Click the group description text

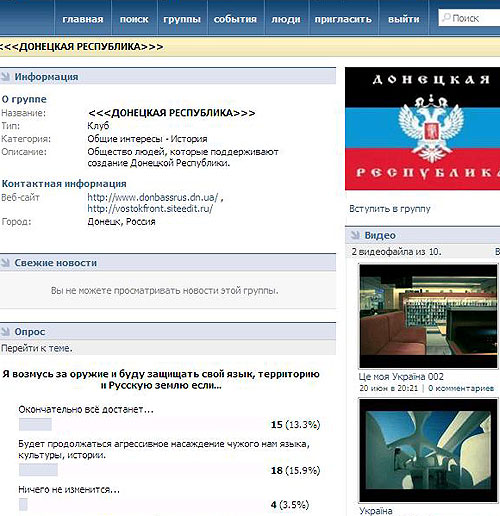click(x=183, y=157)
